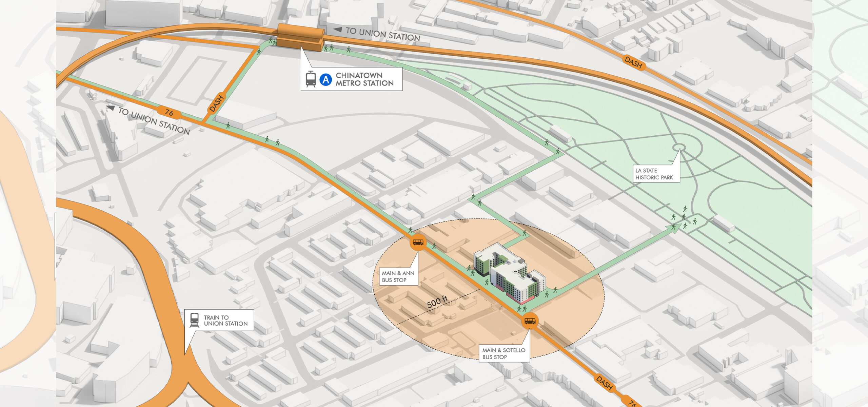Click the DASH badge at top right route

point(633,62)
